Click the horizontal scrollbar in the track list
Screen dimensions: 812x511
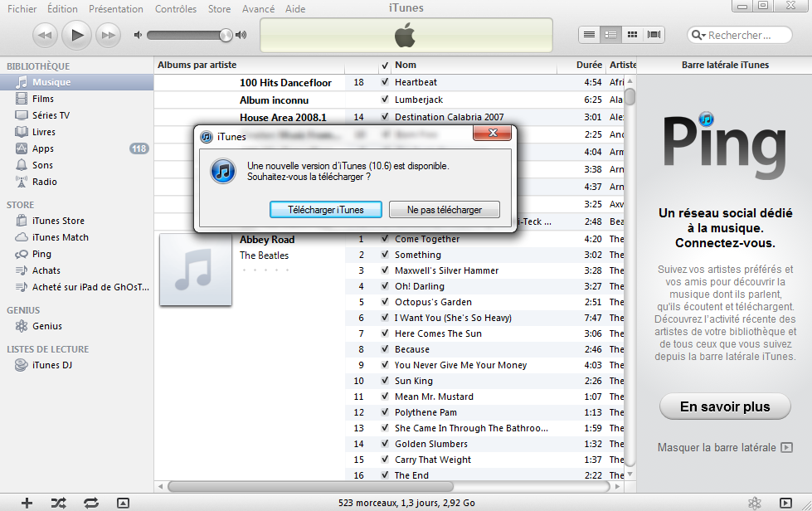point(311,487)
